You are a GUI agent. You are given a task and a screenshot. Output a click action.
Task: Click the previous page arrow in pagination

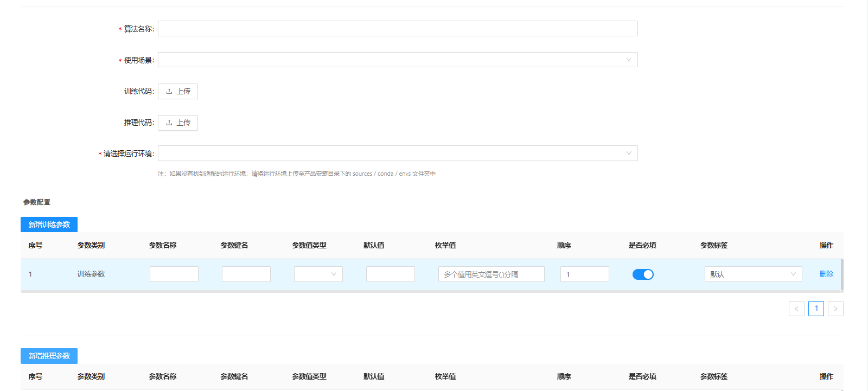click(x=796, y=309)
